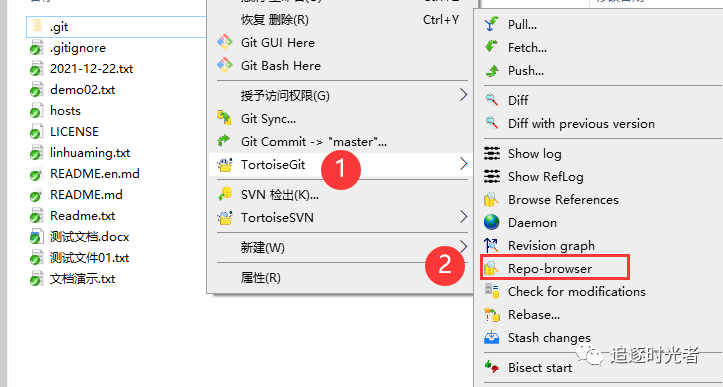Click the Diff with previous version icon
723x387 pixels.
(x=492, y=123)
